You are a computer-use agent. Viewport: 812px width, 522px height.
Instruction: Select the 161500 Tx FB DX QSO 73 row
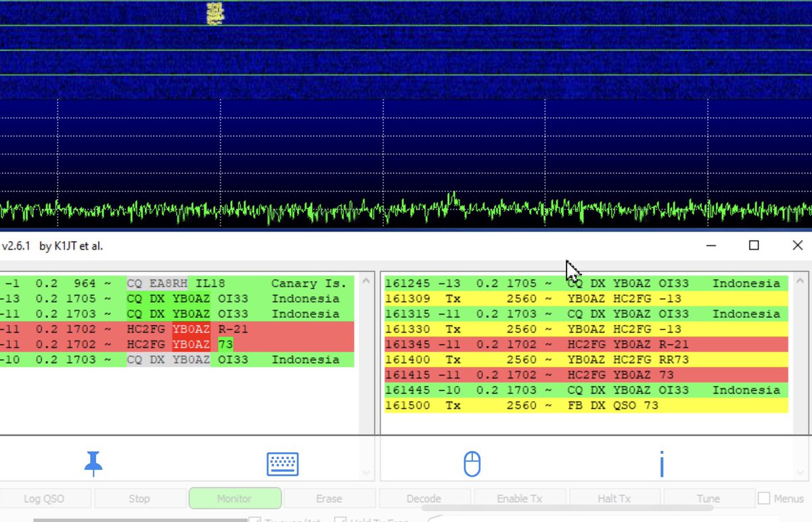pyautogui.click(x=586, y=405)
